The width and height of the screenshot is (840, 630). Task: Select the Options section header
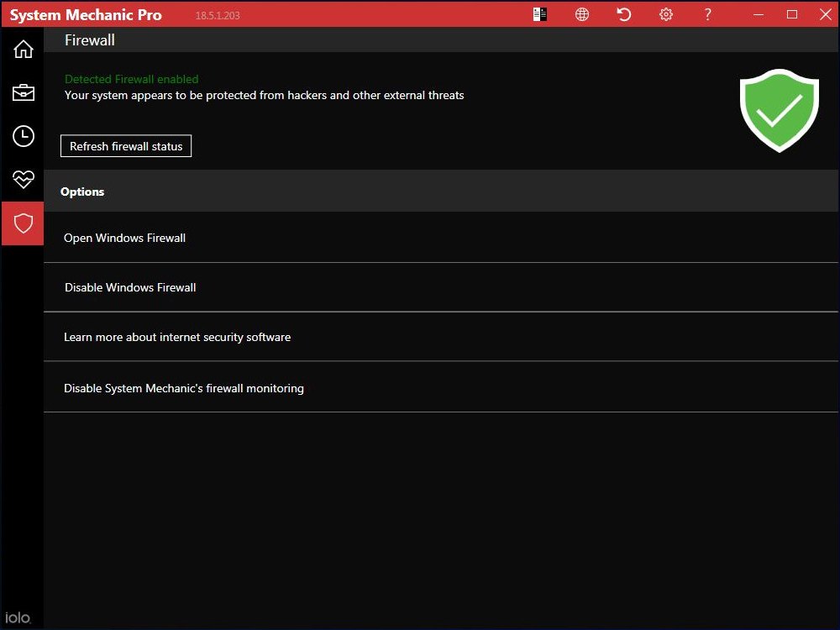82,192
